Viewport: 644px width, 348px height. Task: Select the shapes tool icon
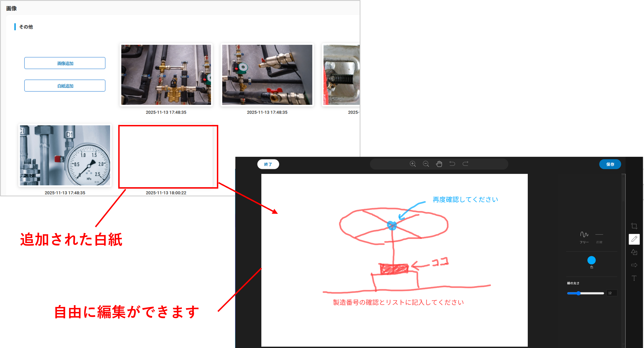click(634, 252)
